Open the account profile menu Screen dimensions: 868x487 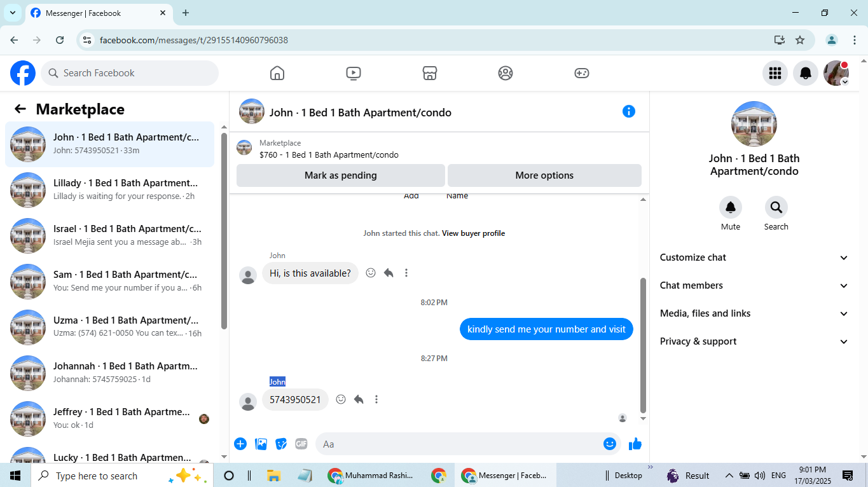836,73
